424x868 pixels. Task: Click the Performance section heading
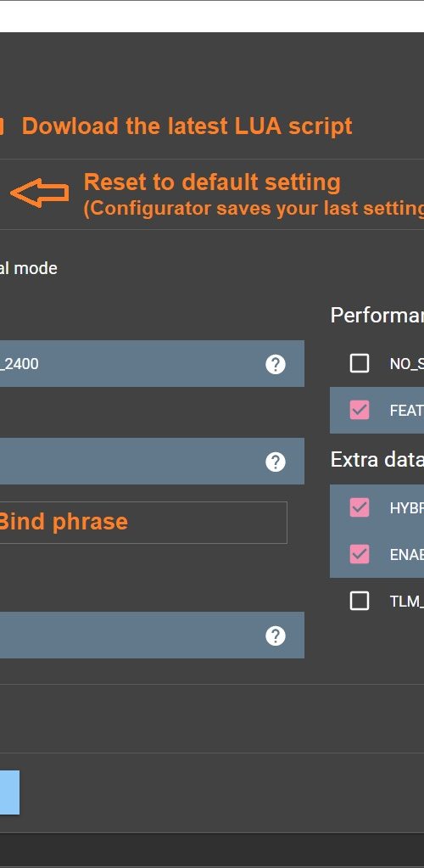click(x=377, y=315)
